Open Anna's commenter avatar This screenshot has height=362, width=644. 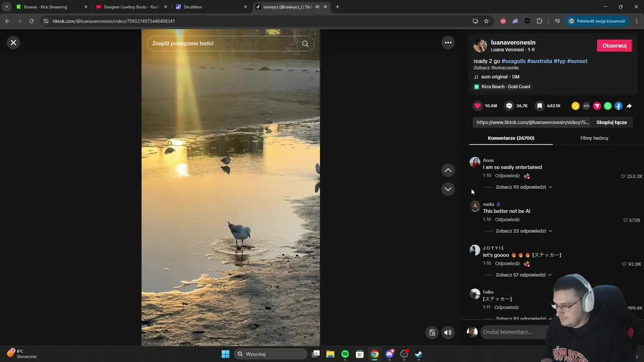click(475, 162)
